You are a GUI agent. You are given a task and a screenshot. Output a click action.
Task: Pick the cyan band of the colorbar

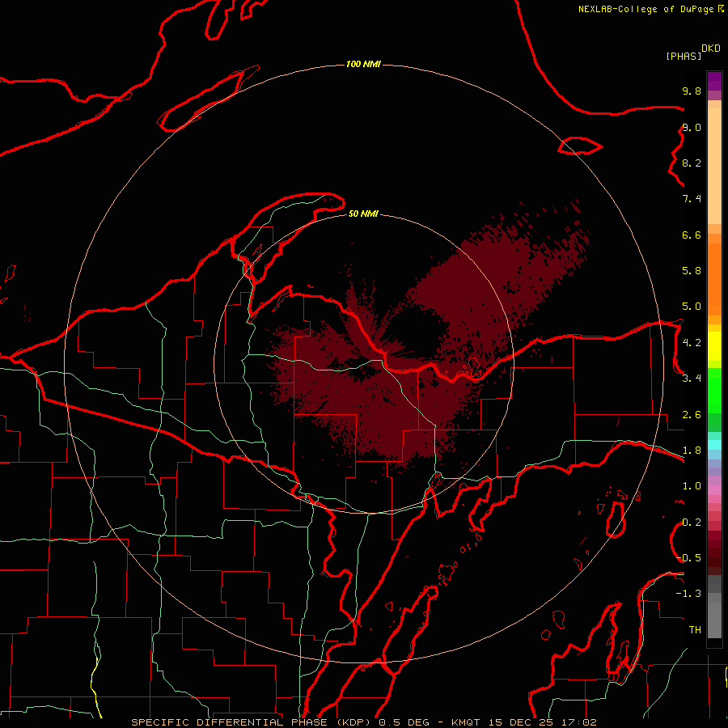(x=714, y=445)
